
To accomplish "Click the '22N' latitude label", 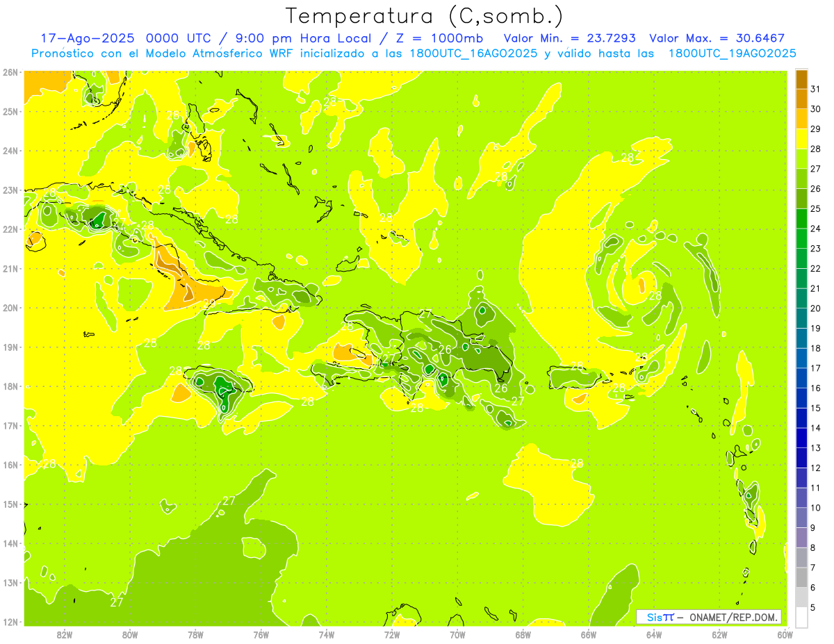I will point(10,229).
